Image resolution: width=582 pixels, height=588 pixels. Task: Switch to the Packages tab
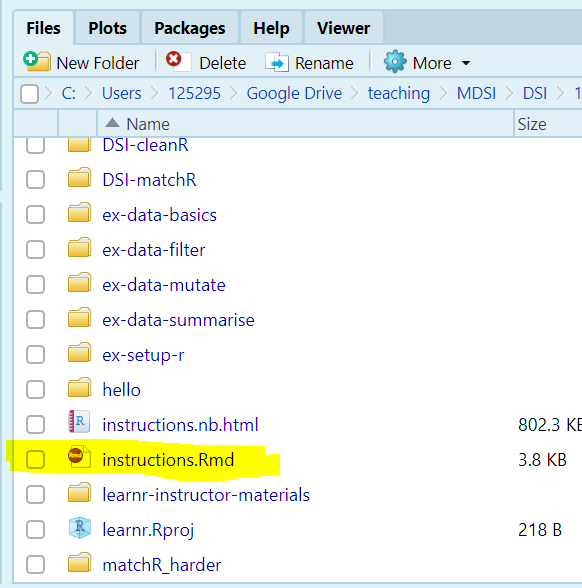190,28
